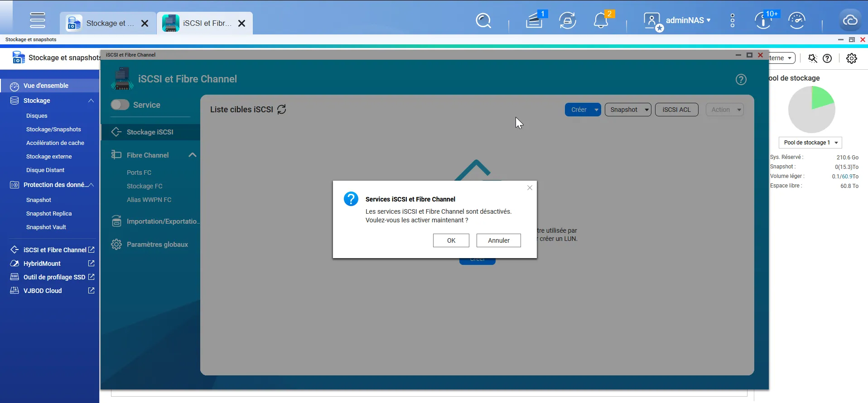Open help icon in iSCSI header
Viewport: 868px width, 403px height.
point(741,80)
